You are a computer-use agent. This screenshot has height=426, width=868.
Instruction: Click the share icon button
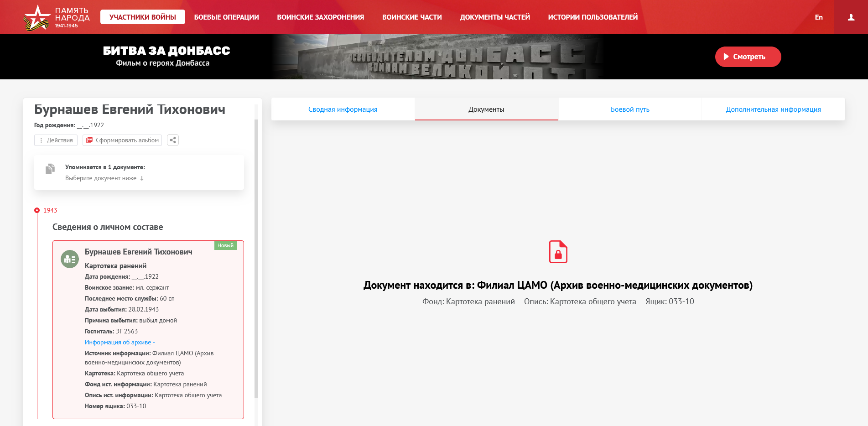coord(173,140)
